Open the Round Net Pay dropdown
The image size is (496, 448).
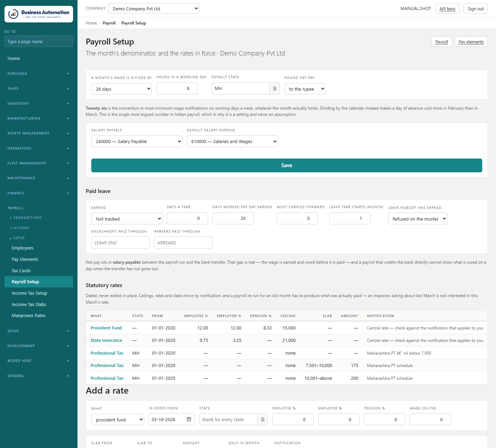[x=305, y=89]
